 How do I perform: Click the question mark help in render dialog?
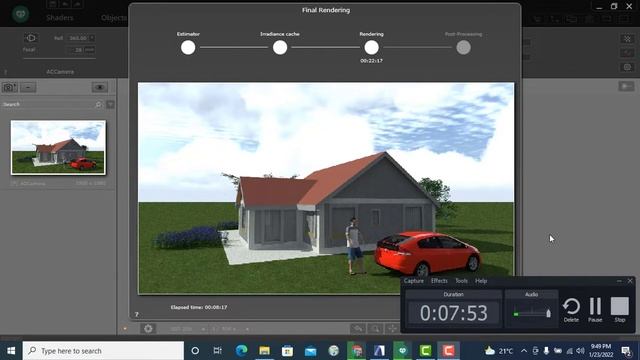[x=137, y=314]
